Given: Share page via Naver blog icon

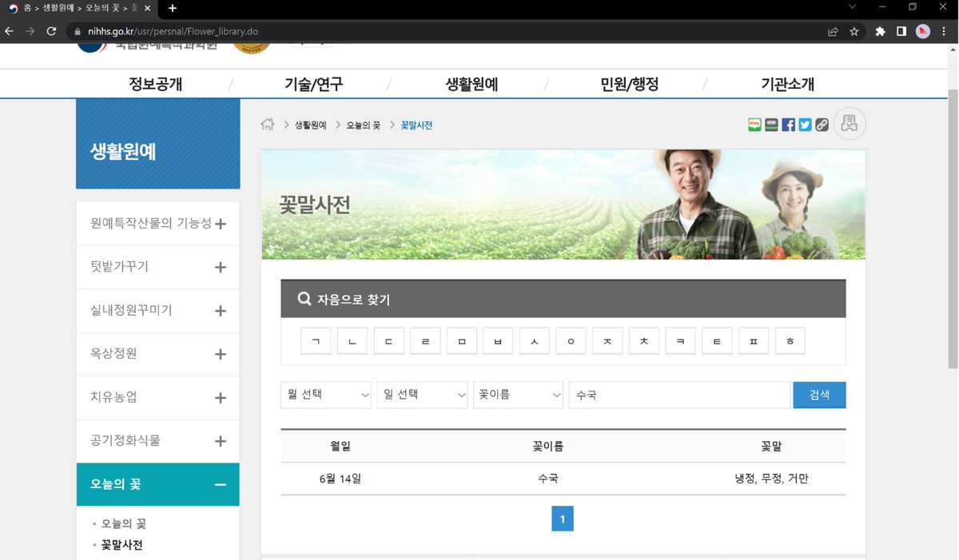Looking at the screenshot, I should pos(754,125).
